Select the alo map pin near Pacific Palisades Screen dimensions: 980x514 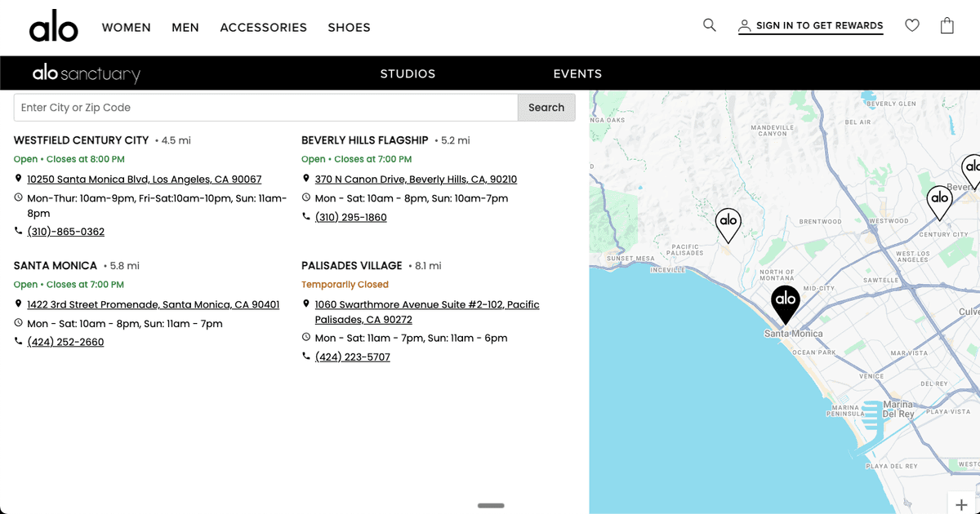pos(728,226)
